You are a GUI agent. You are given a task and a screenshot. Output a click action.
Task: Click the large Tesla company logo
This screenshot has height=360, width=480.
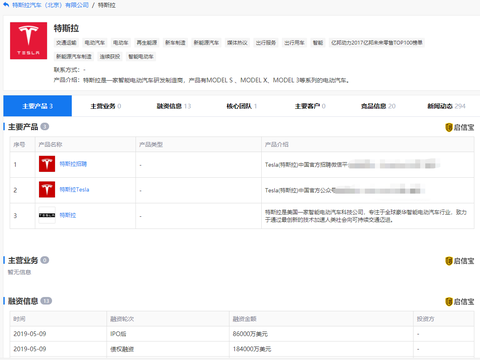28,41
